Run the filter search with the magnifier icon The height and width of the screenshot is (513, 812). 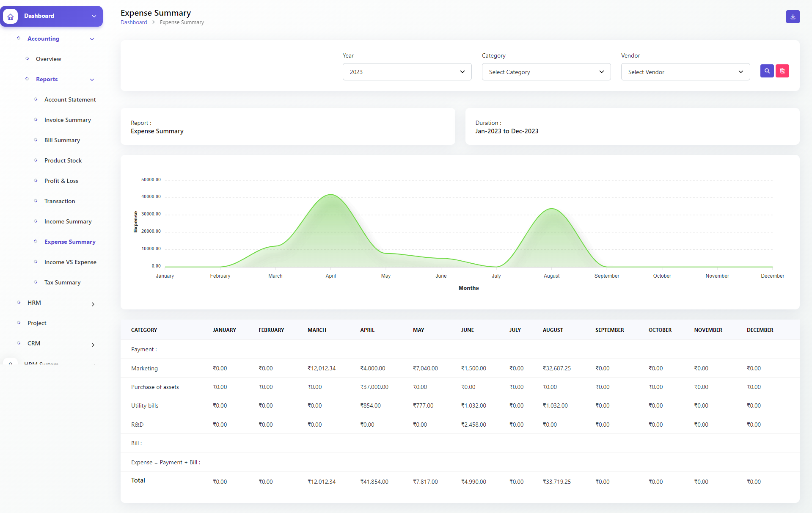(x=767, y=71)
